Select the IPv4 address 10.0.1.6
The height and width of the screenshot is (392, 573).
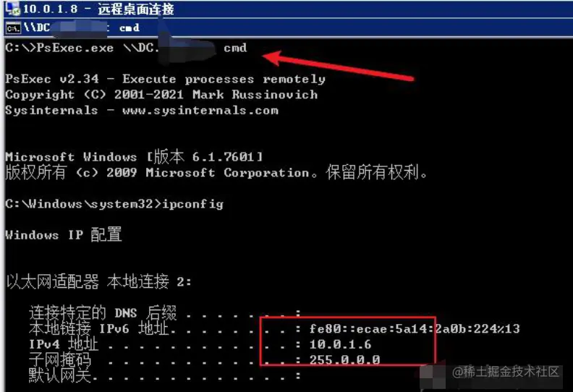click(x=340, y=344)
